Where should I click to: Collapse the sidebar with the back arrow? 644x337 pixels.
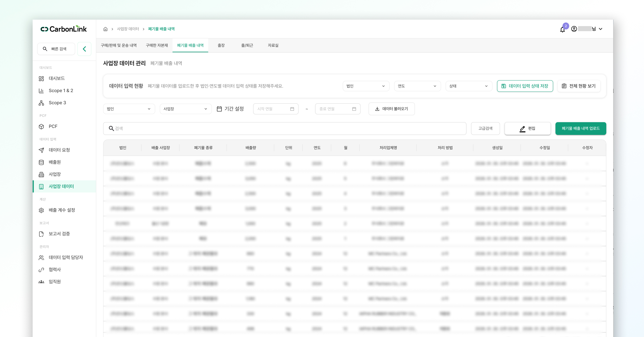click(84, 49)
